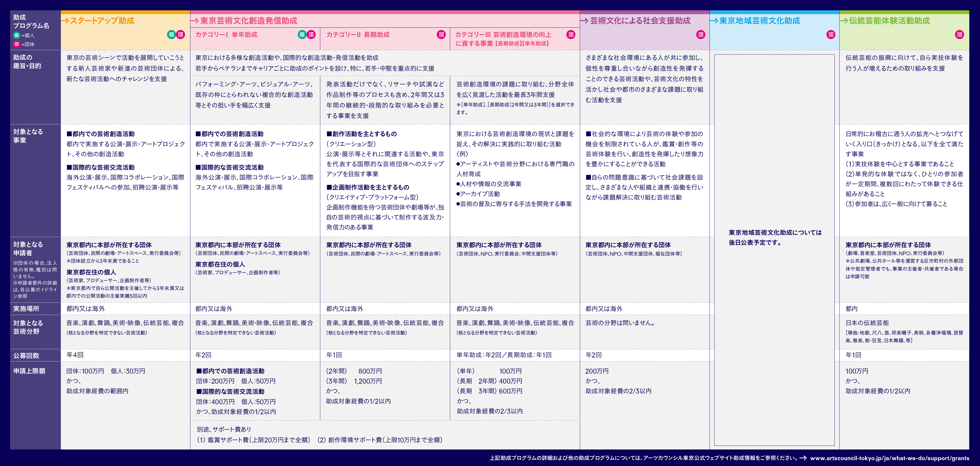Image resolution: width=980 pixels, height=466 pixels.
Task: Select the カテゴリーI 単年助成 sub-heading
Action: pyautogui.click(x=226, y=35)
